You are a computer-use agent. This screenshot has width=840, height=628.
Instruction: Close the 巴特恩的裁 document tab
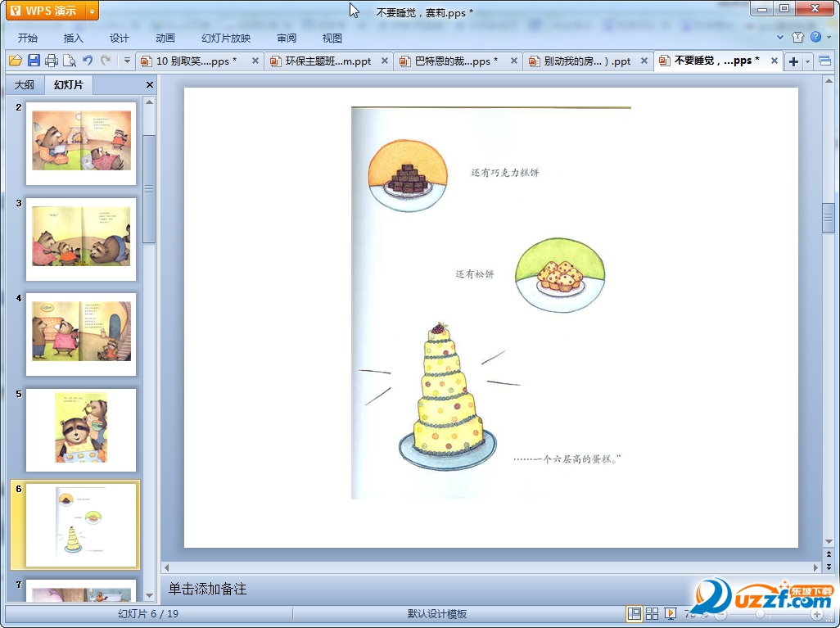click(x=514, y=61)
